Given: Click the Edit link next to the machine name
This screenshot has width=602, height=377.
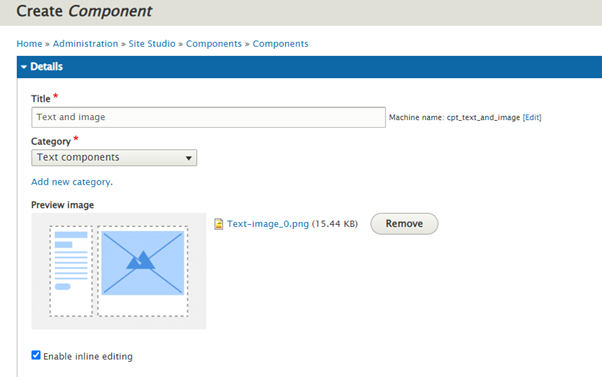Looking at the screenshot, I should 532,117.
